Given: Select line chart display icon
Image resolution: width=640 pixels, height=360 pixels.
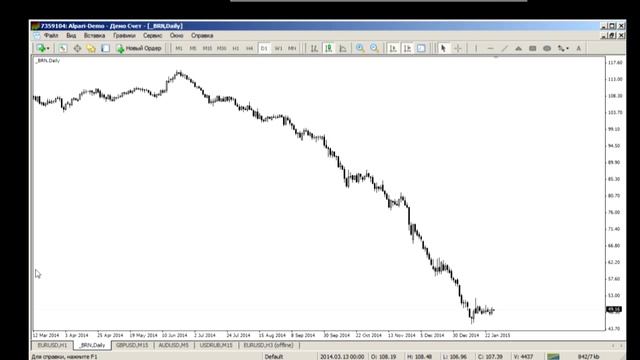Looking at the screenshot, I should (x=343, y=48).
